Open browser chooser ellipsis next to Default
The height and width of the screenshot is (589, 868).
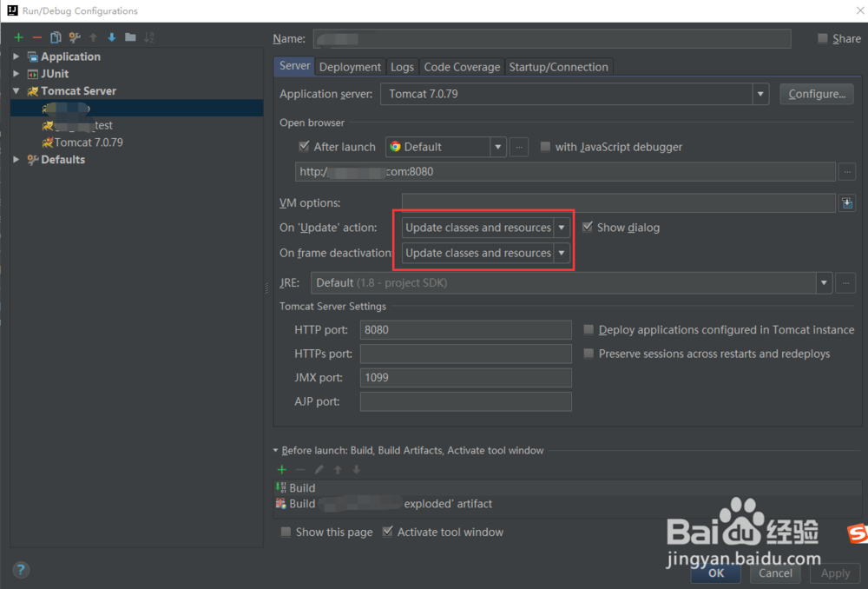tap(519, 147)
